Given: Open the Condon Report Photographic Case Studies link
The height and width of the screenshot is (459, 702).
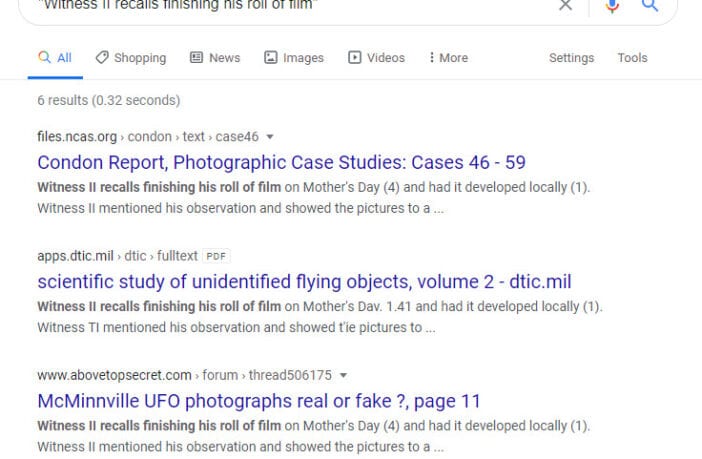Looking at the screenshot, I should click(281, 163).
